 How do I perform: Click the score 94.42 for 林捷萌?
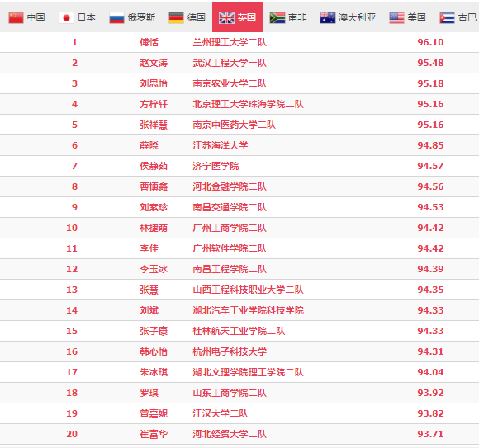click(x=430, y=228)
